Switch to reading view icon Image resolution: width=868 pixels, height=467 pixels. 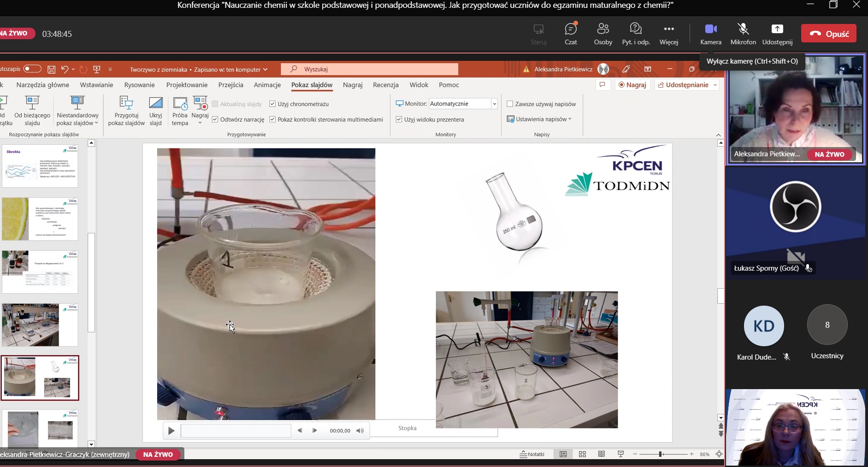pyautogui.click(x=602, y=454)
